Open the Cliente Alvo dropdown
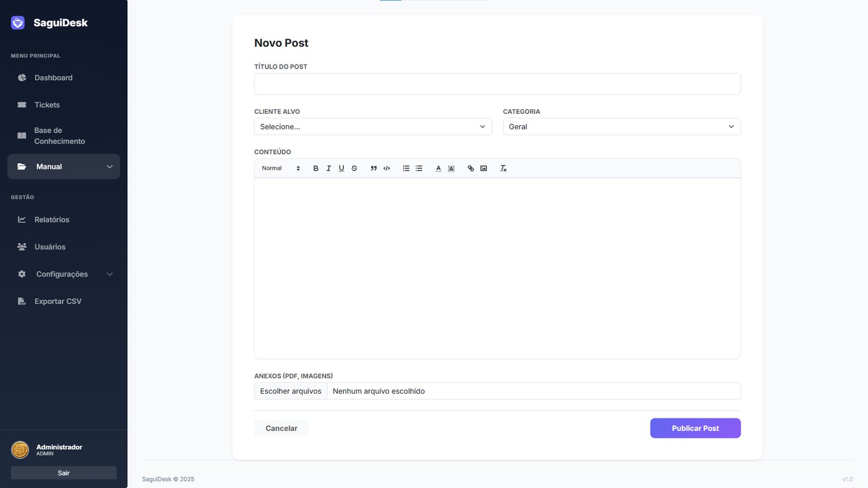 point(373,127)
